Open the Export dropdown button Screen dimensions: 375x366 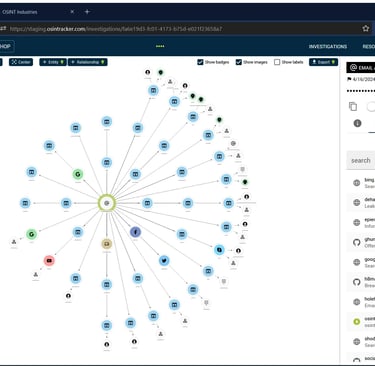(323, 62)
